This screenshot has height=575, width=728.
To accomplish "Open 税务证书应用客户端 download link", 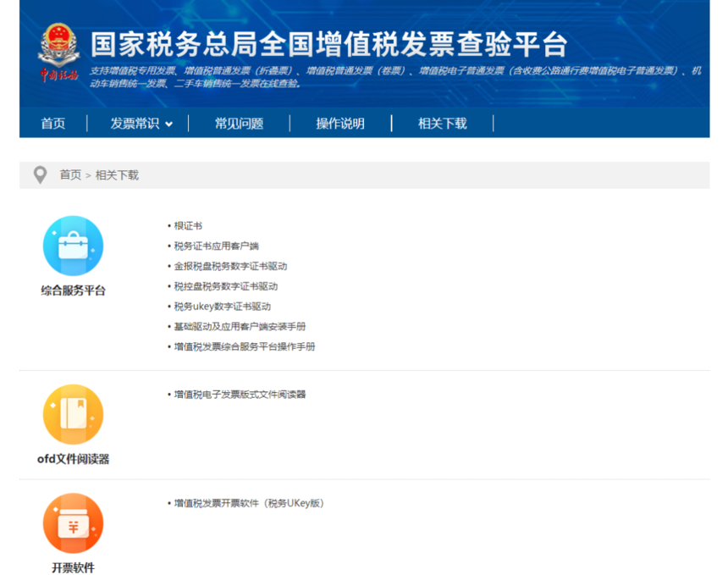I will click(216, 246).
